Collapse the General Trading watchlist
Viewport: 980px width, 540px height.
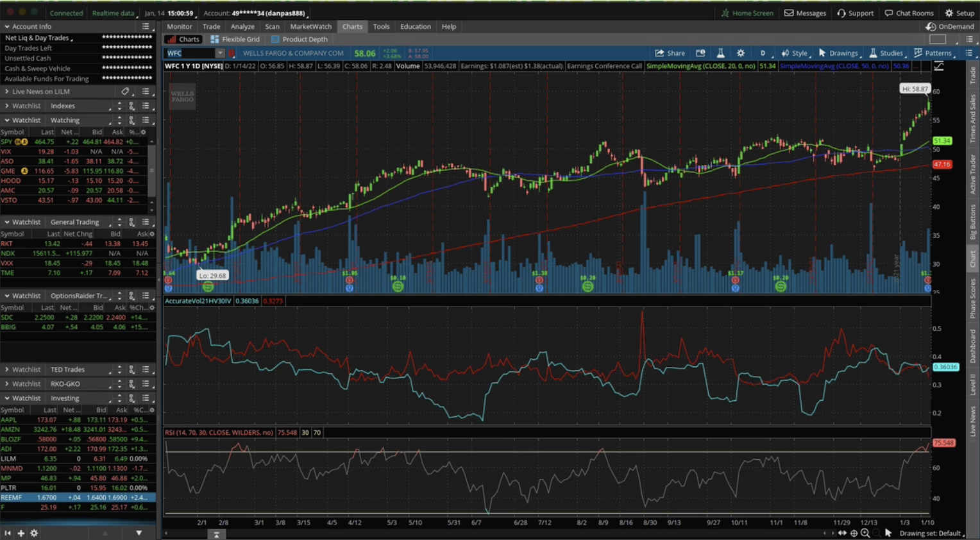(x=7, y=222)
